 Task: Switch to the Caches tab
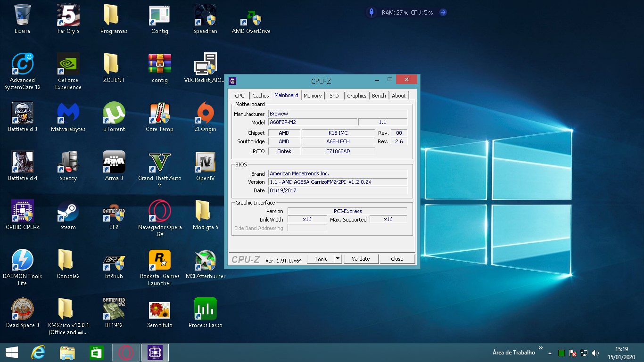pyautogui.click(x=260, y=96)
